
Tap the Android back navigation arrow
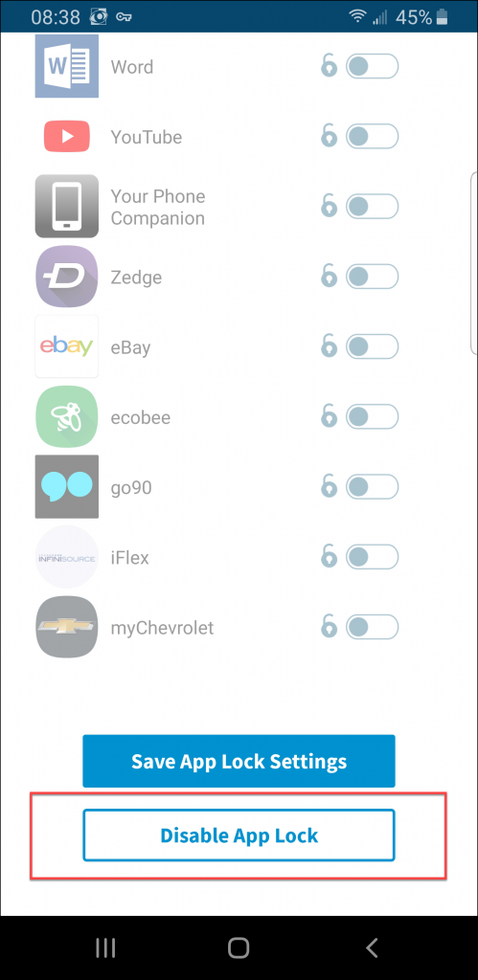pyautogui.click(x=372, y=948)
